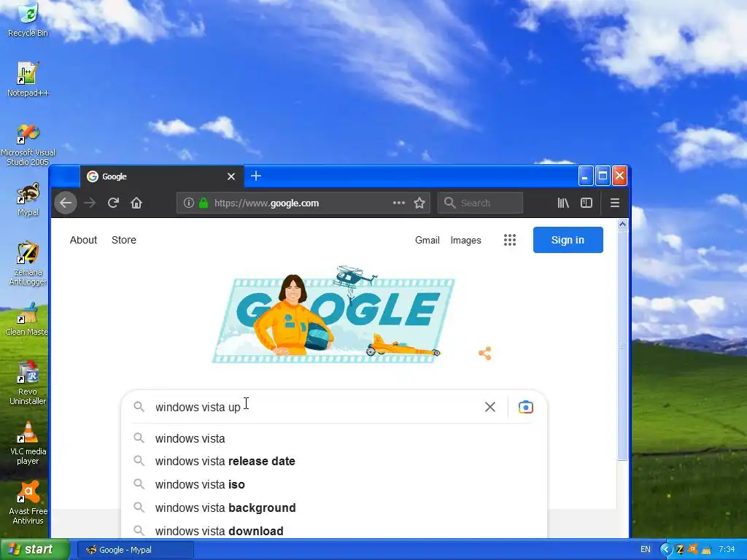Close the Google tab
Viewport: 747px width, 560px height.
click(x=231, y=176)
